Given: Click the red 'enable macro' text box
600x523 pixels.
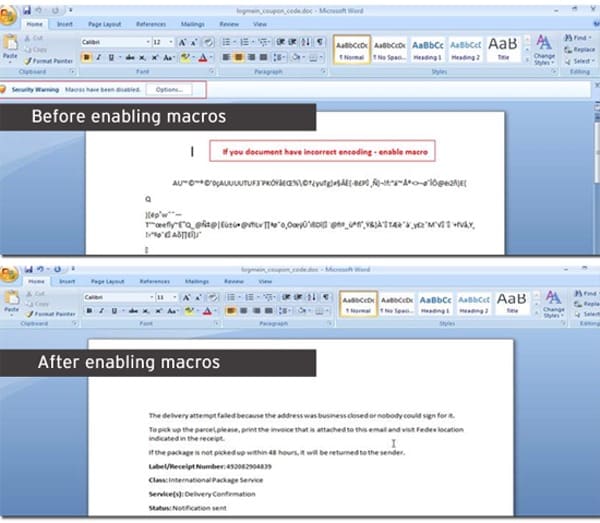Looking at the screenshot, I should pos(322,151).
